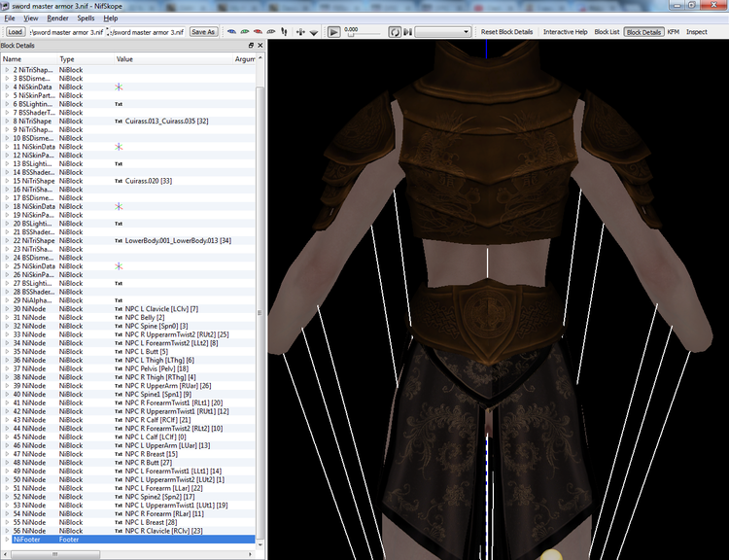Toggle the Switch animation sequence button

(x=407, y=32)
